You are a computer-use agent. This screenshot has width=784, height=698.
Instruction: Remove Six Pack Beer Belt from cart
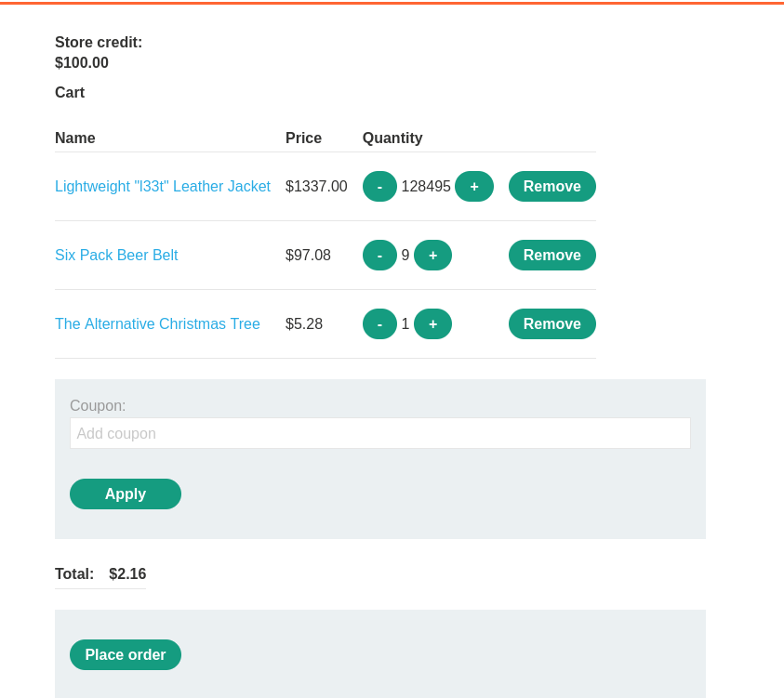point(551,256)
